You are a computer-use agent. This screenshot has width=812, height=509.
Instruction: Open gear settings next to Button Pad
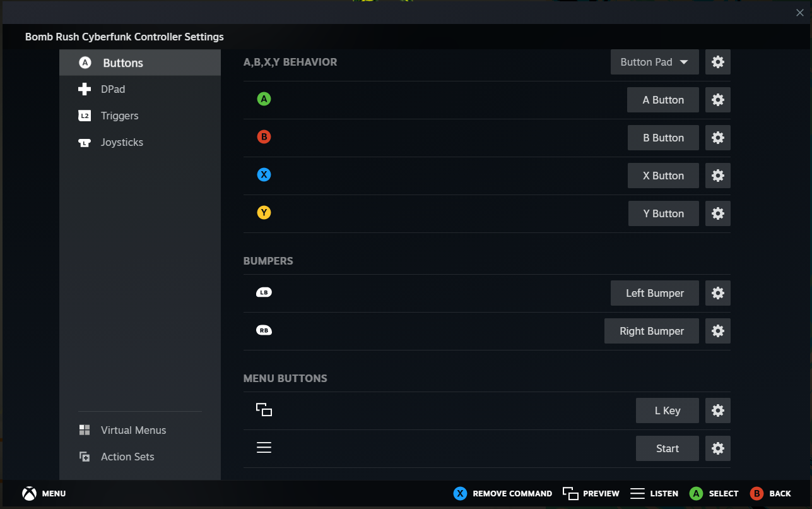click(717, 62)
